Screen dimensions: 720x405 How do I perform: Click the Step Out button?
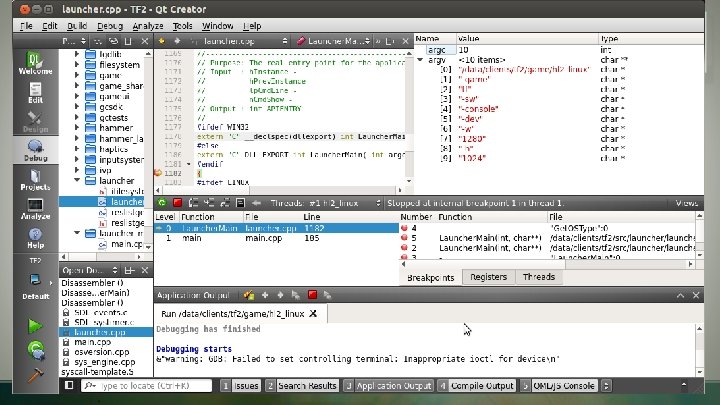pyautogui.click(x=225, y=202)
